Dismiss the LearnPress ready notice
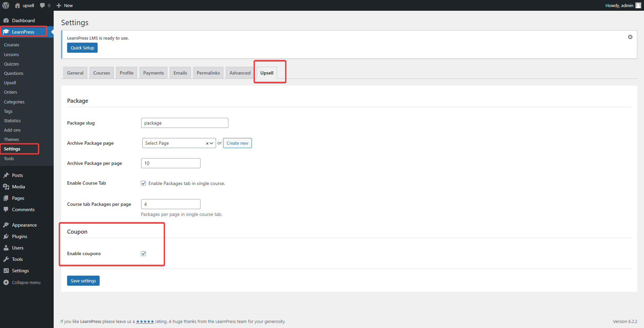The height and width of the screenshot is (328, 644). (630, 37)
